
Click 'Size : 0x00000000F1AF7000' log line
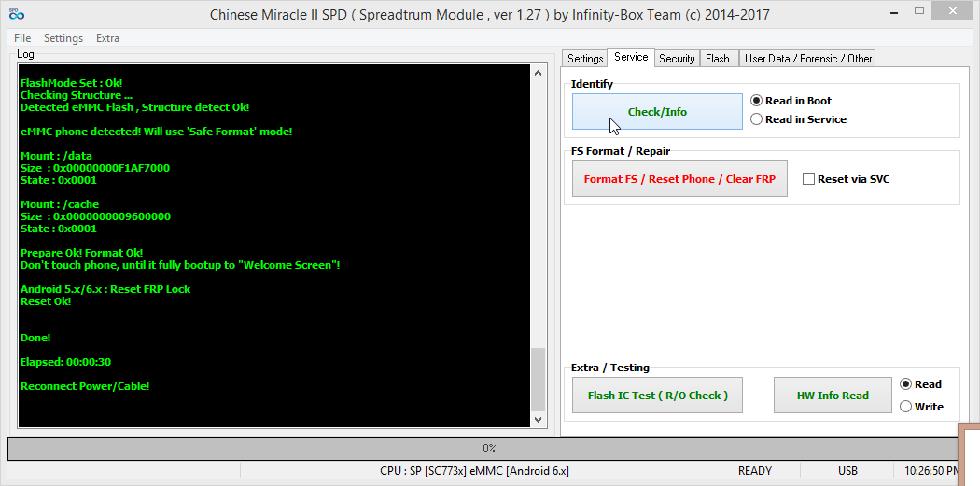click(95, 168)
